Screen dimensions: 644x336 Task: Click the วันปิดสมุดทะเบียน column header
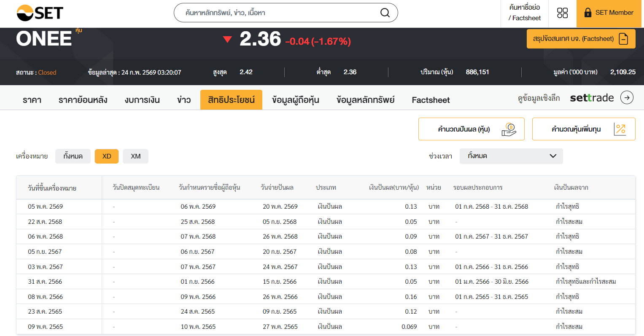tap(136, 188)
